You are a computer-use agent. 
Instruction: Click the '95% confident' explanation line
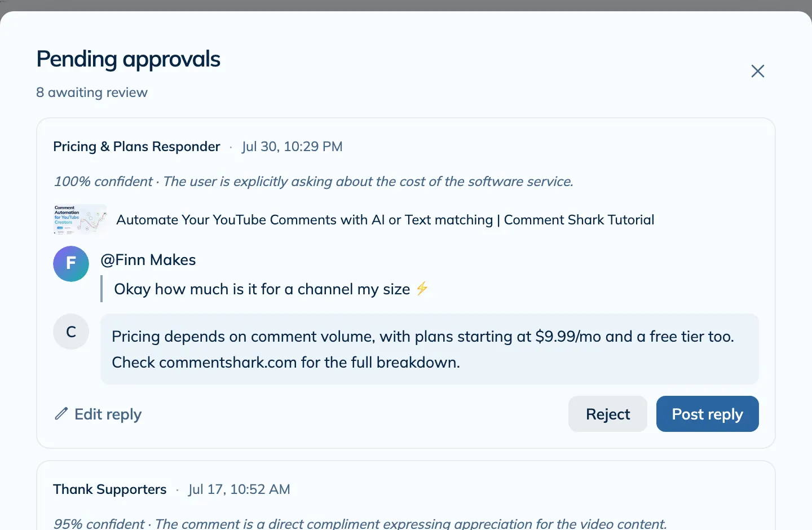360,523
